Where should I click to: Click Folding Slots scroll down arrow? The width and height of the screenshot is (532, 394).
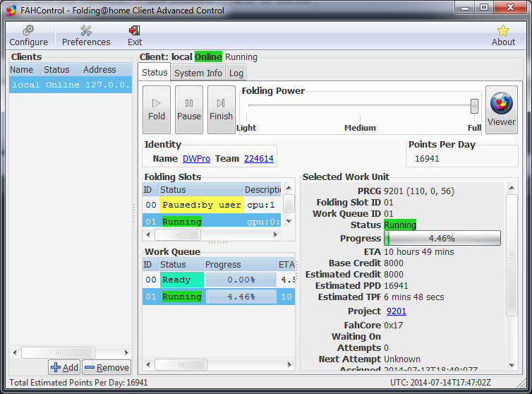pos(289,221)
